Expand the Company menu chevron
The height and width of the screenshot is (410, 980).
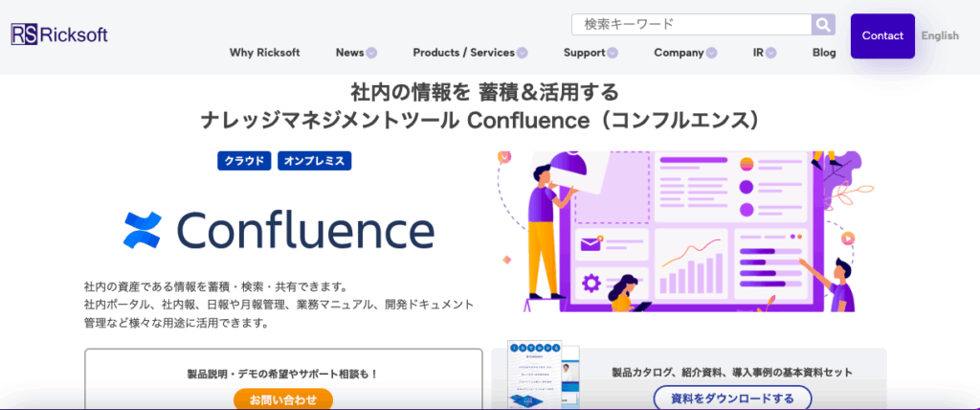tap(711, 54)
